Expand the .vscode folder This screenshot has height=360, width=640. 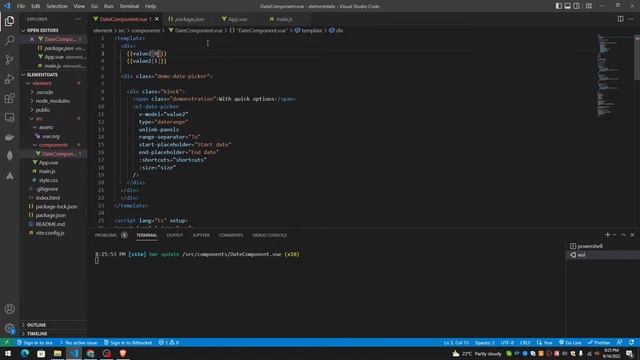click(x=53, y=92)
